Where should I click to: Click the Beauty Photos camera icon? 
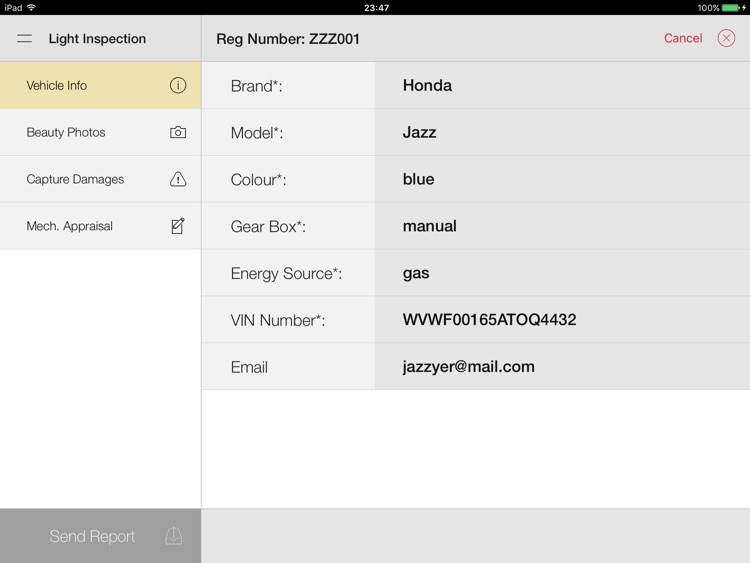pos(178,132)
